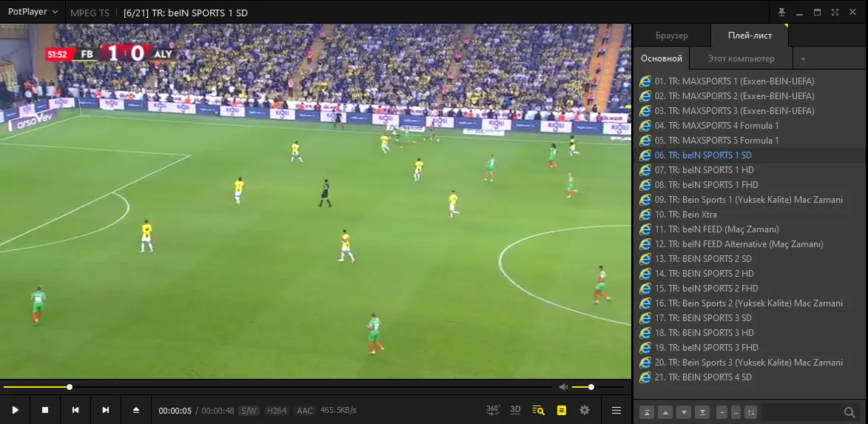Add a new playlist with plus tab
The image size is (868, 424).
tap(803, 58)
